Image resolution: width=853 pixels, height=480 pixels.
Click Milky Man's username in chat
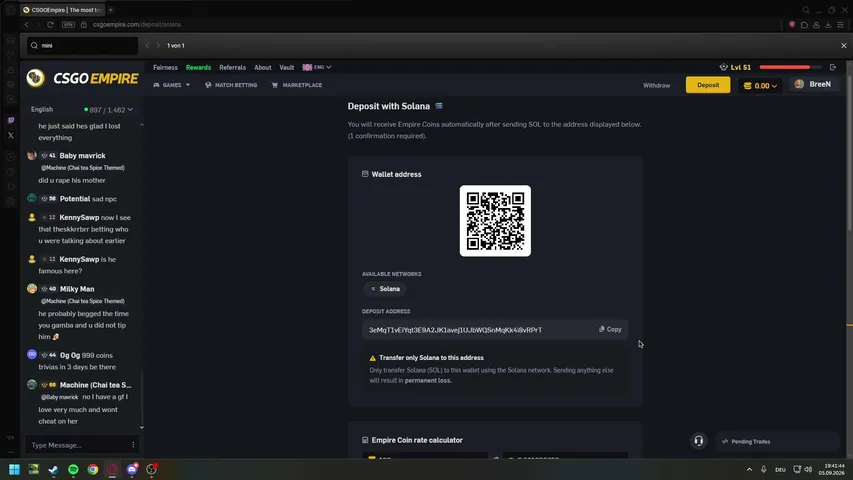click(77, 289)
